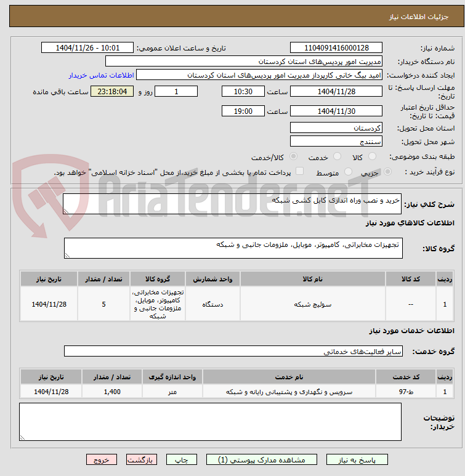Click the شماره نیاز number field
465x476 pixels.
336,47
